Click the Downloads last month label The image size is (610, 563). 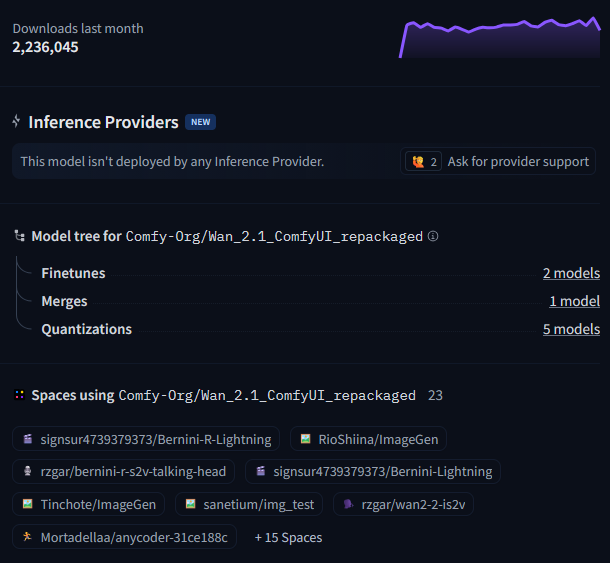coord(78,28)
